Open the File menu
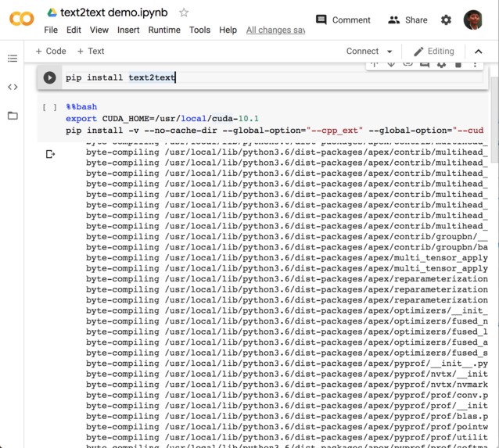The width and height of the screenshot is (499, 448). pyautogui.click(x=51, y=30)
